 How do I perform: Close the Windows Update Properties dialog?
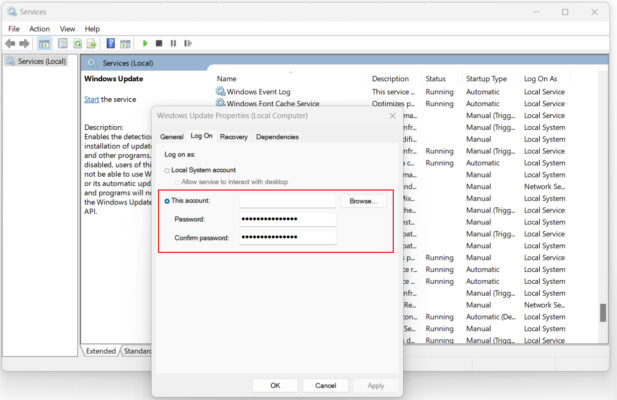click(392, 116)
